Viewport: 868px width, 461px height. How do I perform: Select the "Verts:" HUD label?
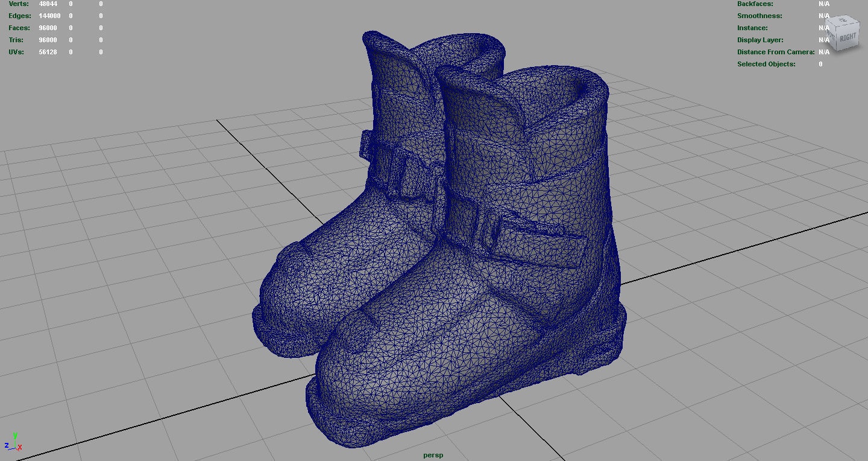coord(19,4)
